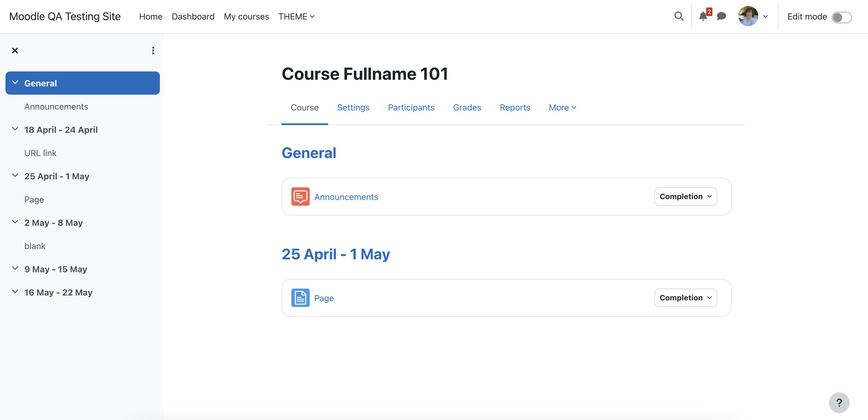
Task: Open Completion dropdown for Page
Action: [x=685, y=298]
